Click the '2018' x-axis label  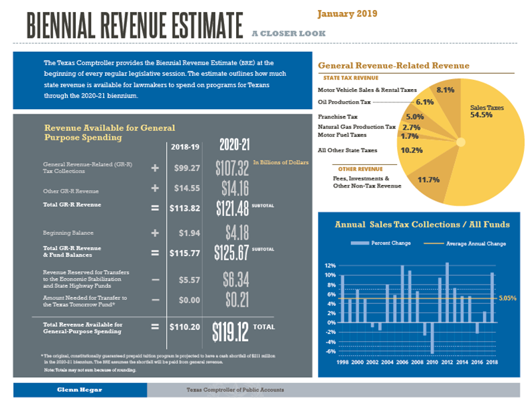coord(492,362)
